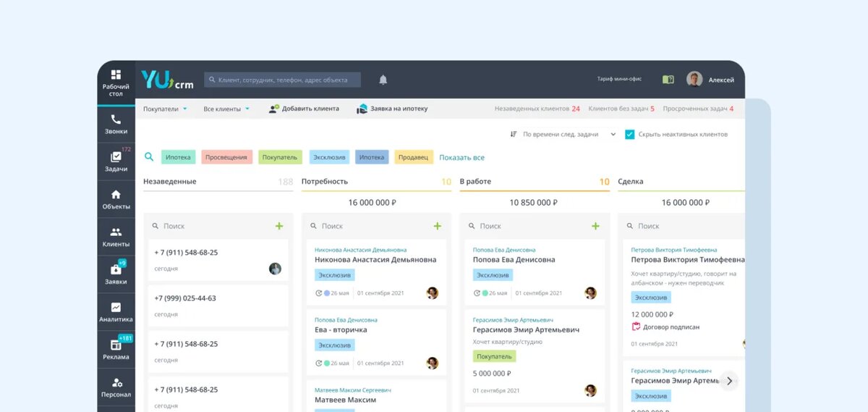Select the blue Ипотека tag filter
Viewport: 868px width, 412px height.
coord(372,157)
